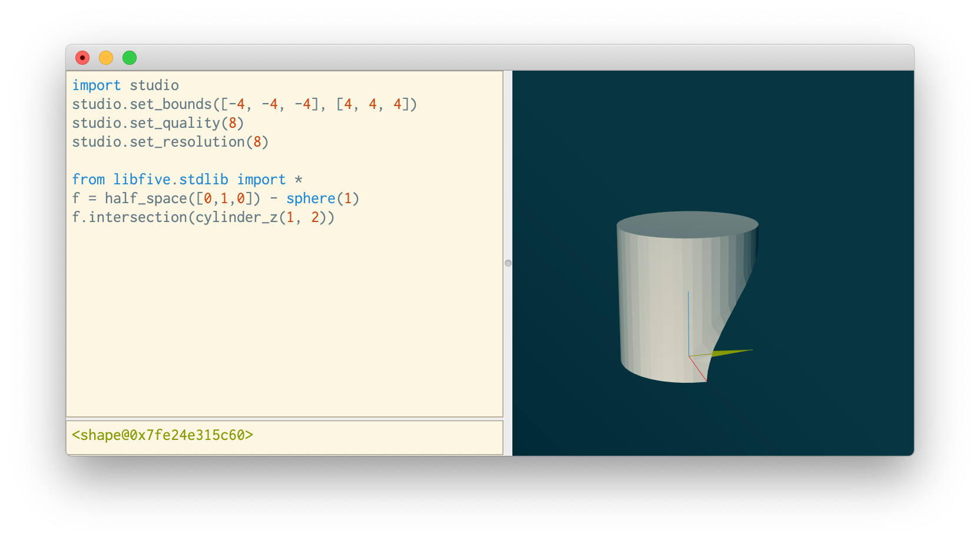Click the shape address output <shape@0x7fe24e315c60>
This screenshot has height=543, width=980.
coord(162,435)
